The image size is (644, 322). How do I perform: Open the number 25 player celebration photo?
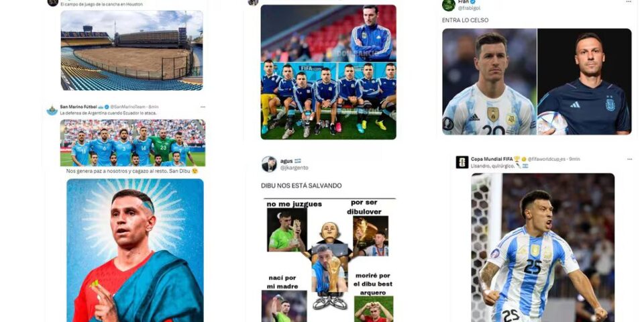tap(543, 248)
